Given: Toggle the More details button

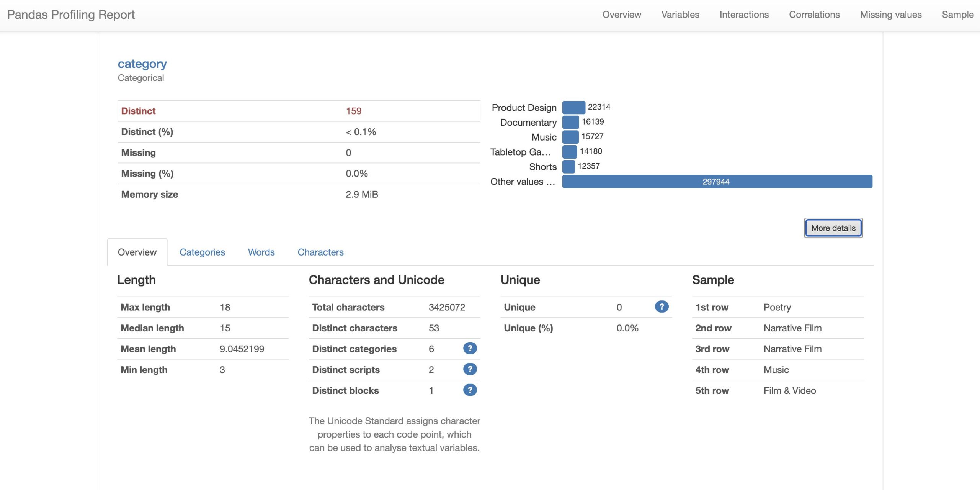Looking at the screenshot, I should point(833,228).
